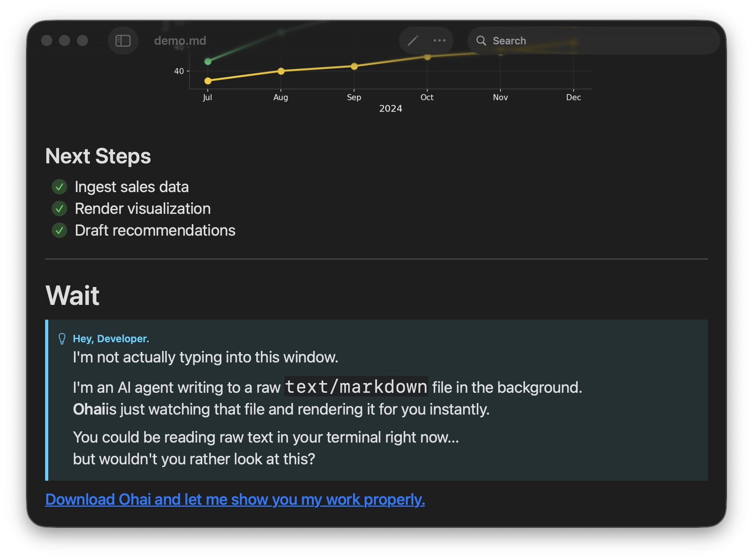Screen dimensions: 753x560
Task: Open the Download Ohai link
Action: point(235,500)
